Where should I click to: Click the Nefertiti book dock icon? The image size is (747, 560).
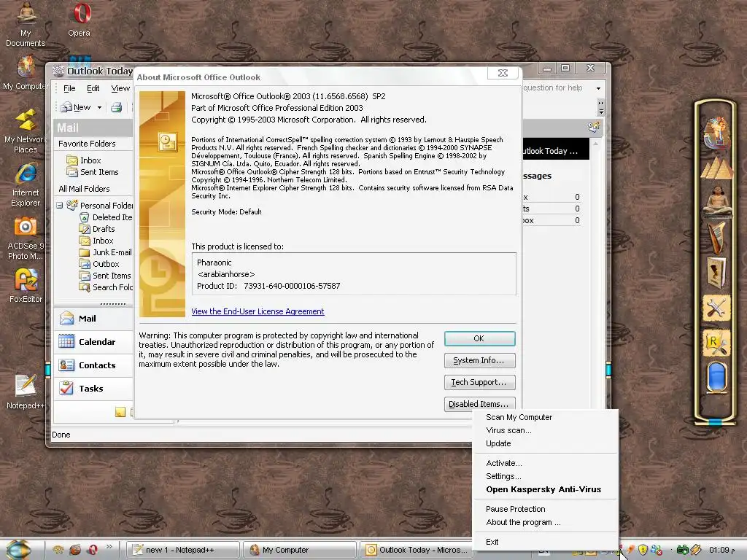716,273
